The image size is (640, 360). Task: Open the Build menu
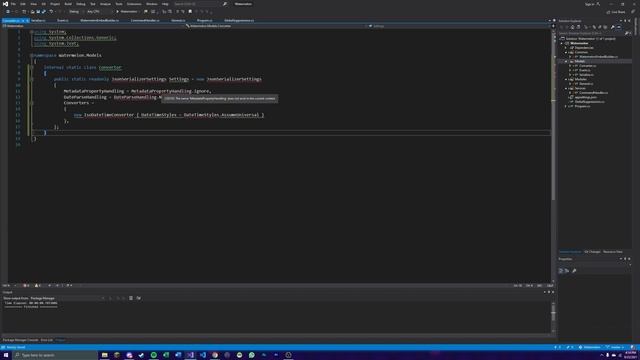68,4
